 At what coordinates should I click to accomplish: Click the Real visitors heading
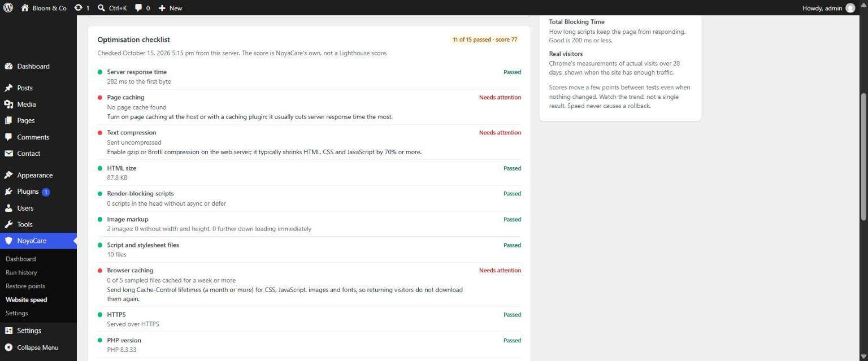(x=566, y=54)
